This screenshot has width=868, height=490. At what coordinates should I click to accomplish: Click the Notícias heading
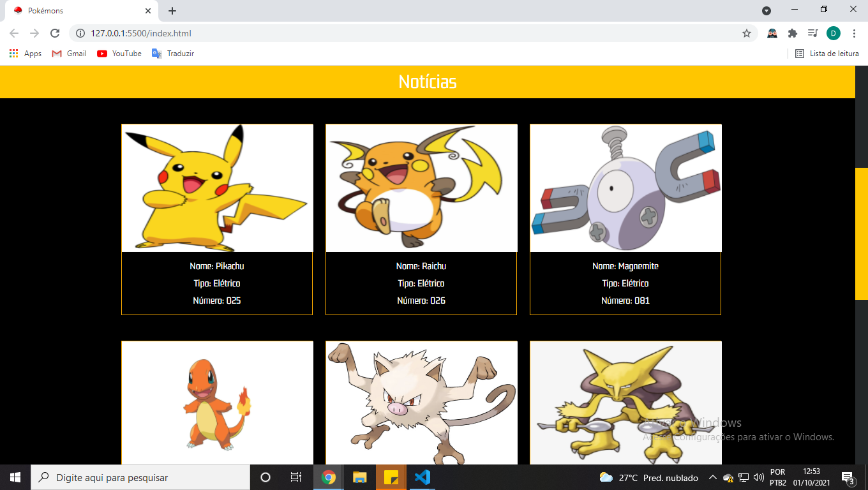[428, 82]
